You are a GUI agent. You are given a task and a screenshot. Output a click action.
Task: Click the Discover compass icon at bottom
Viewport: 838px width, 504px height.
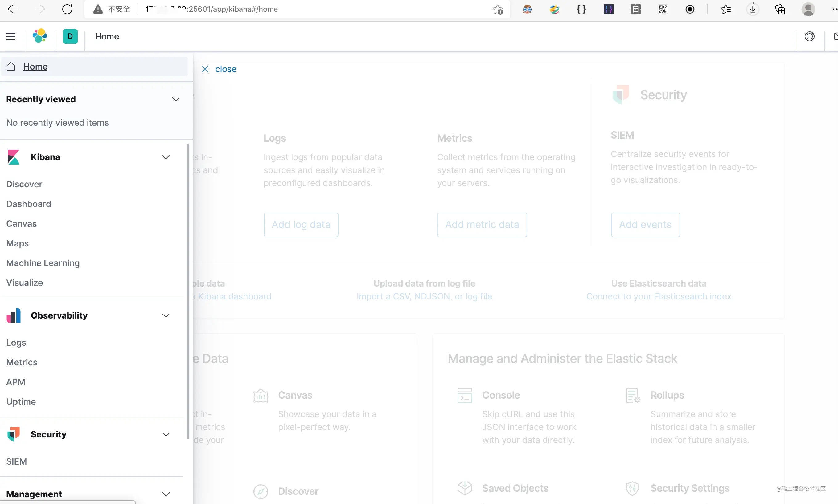point(261,491)
